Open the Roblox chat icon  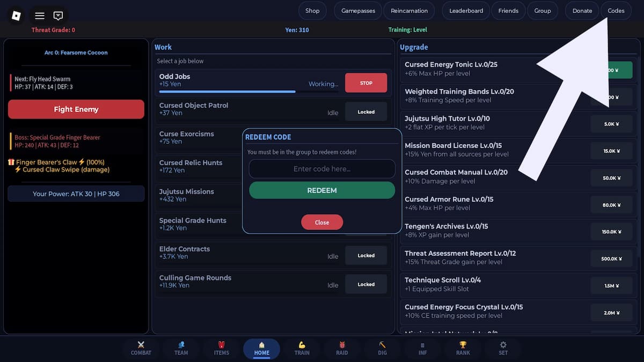[58, 16]
